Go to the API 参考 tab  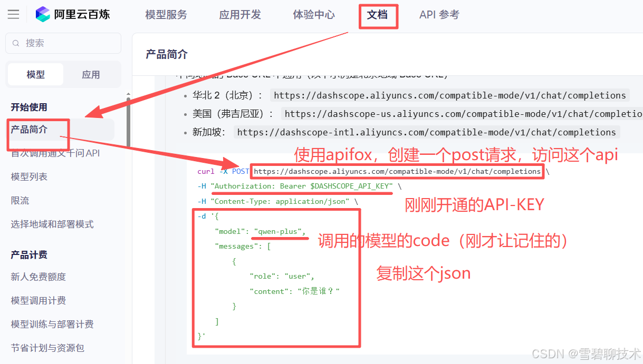(439, 15)
